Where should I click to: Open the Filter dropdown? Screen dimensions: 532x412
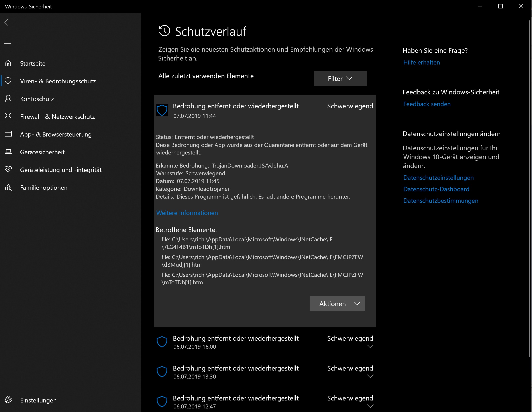coord(340,78)
